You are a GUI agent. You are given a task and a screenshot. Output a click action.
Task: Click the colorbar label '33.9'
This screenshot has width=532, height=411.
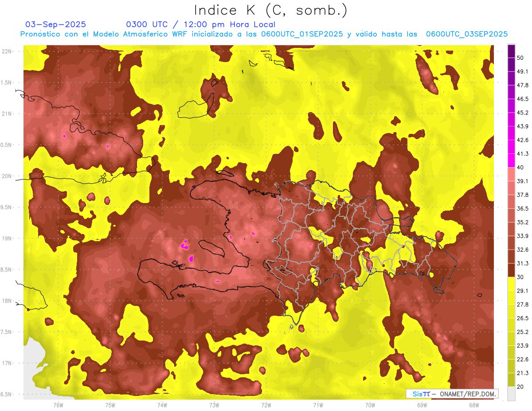point(523,236)
